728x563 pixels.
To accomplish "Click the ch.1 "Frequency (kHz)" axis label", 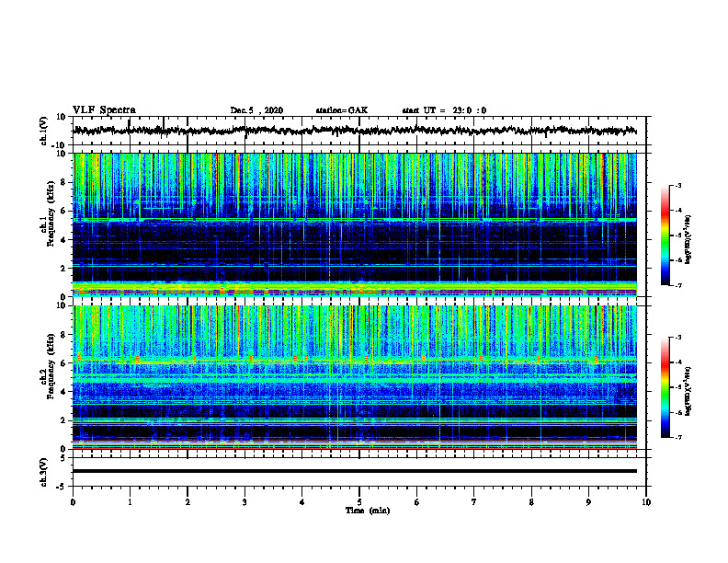I will (x=51, y=213).
